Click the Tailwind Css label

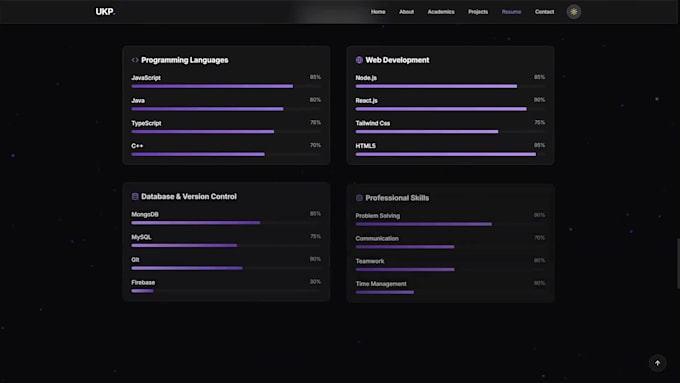click(373, 123)
